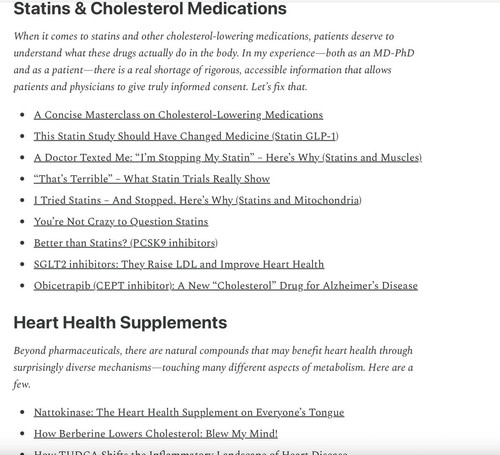Open This Statin Study Should Have Changed Medicine
This screenshot has height=455, width=500.
pos(186,136)
